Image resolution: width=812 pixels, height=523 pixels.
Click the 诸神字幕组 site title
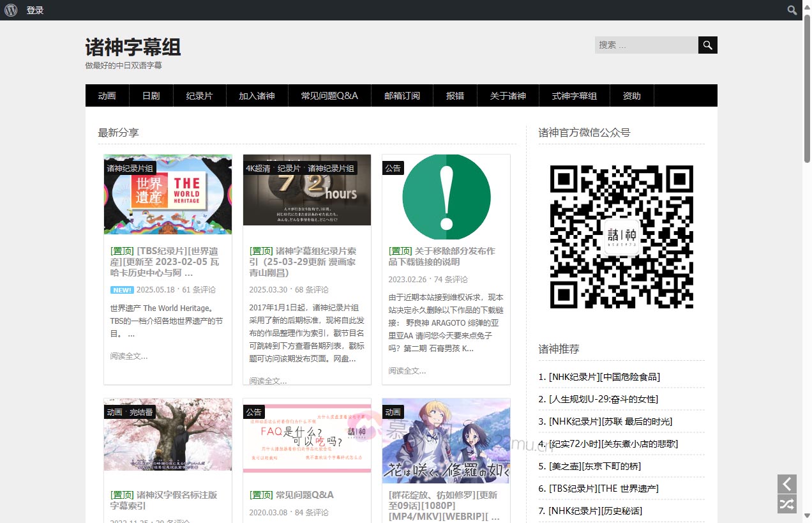click(x=133, y=47)
